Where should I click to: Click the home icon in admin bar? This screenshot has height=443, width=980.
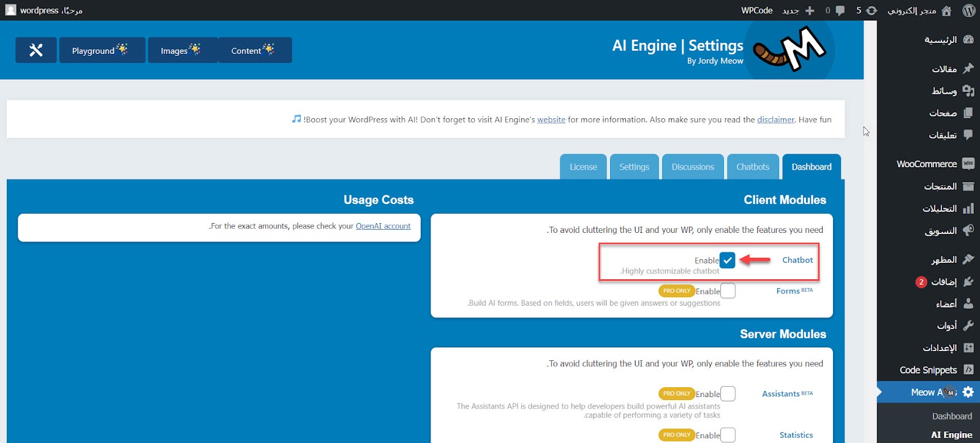pyautogui.click(x=946, y=10)
